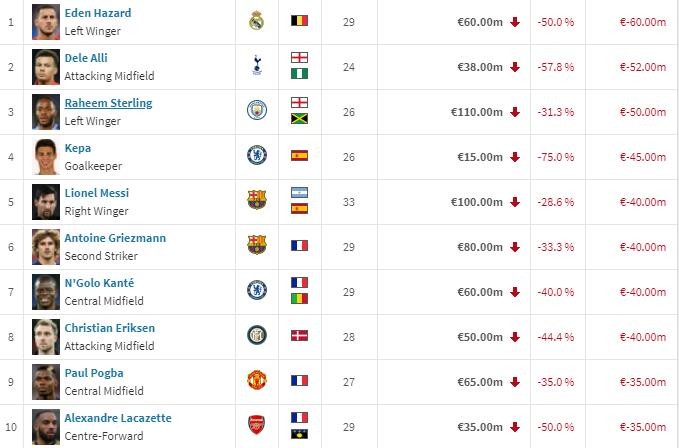Click the Real Madrid club crest
Image resolution: width=679 pixels, height=448 pixels.
click(x=256, y=21)
